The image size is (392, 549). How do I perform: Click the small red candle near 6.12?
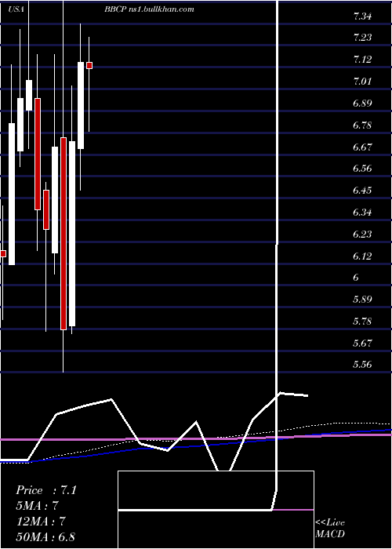[3, 253]
